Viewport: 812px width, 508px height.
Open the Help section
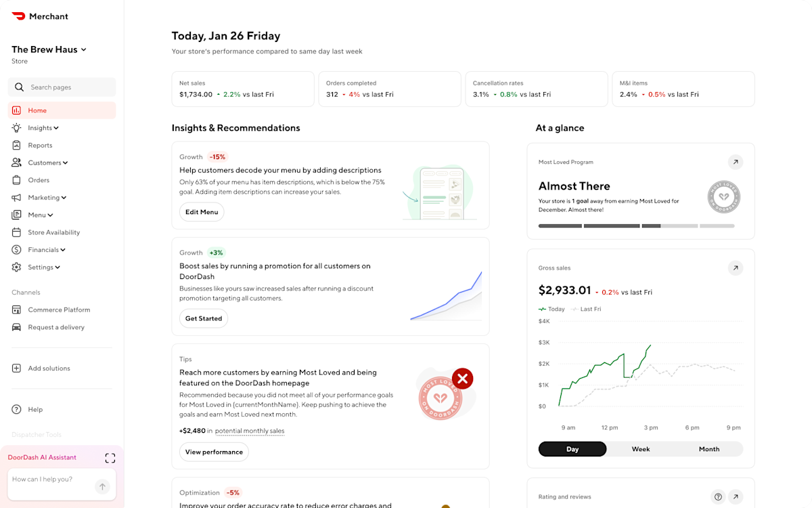(x=35, y=409)
